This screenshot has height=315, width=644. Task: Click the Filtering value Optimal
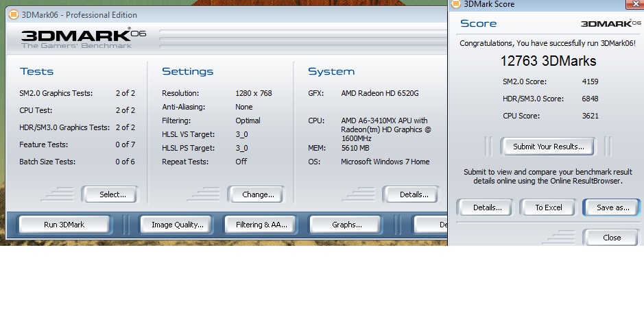tap(248, 121)
